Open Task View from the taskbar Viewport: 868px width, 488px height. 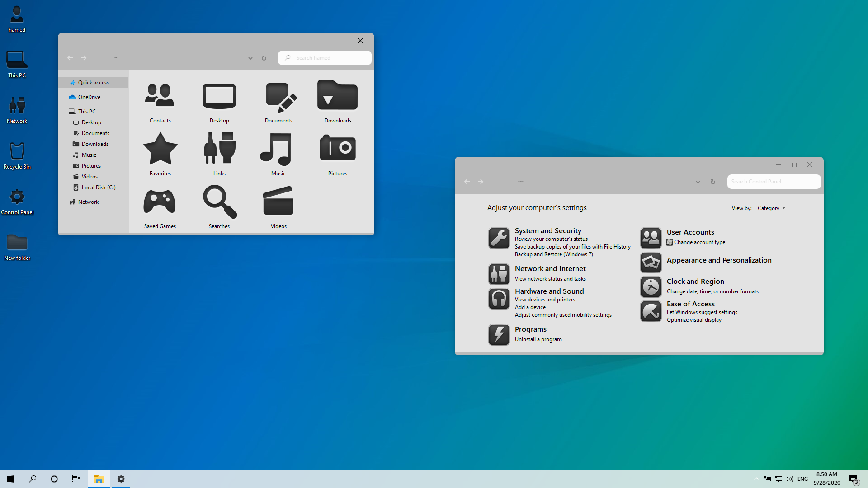[x=75, y=479]
